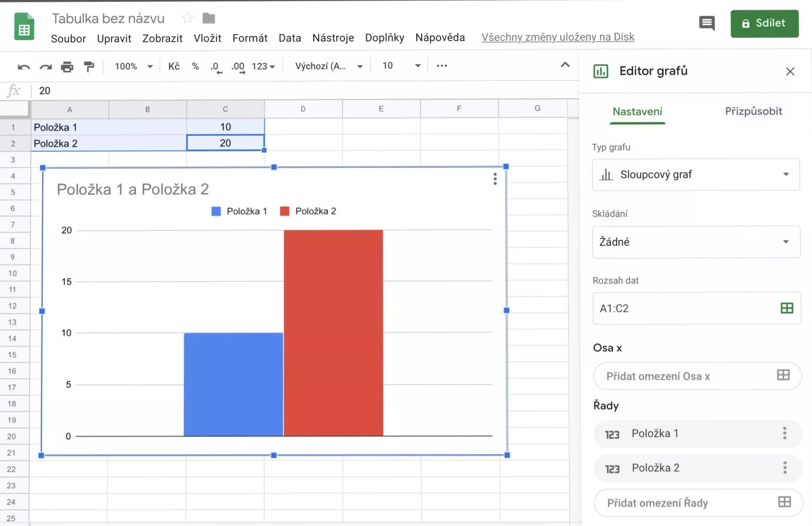Screen dimensions: 812x526
Task: Open the Google Sheets home icon
Action: (x=24, y=26)
